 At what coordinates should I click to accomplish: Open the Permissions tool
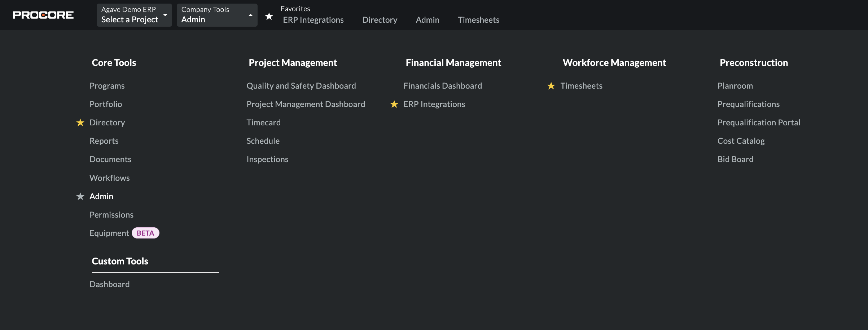tap(111, 215)
